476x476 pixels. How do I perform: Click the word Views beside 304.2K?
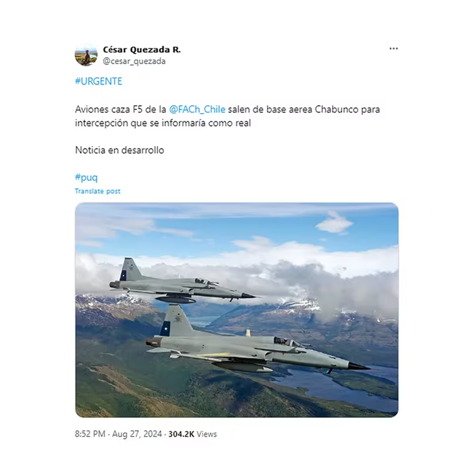[207, 434]
